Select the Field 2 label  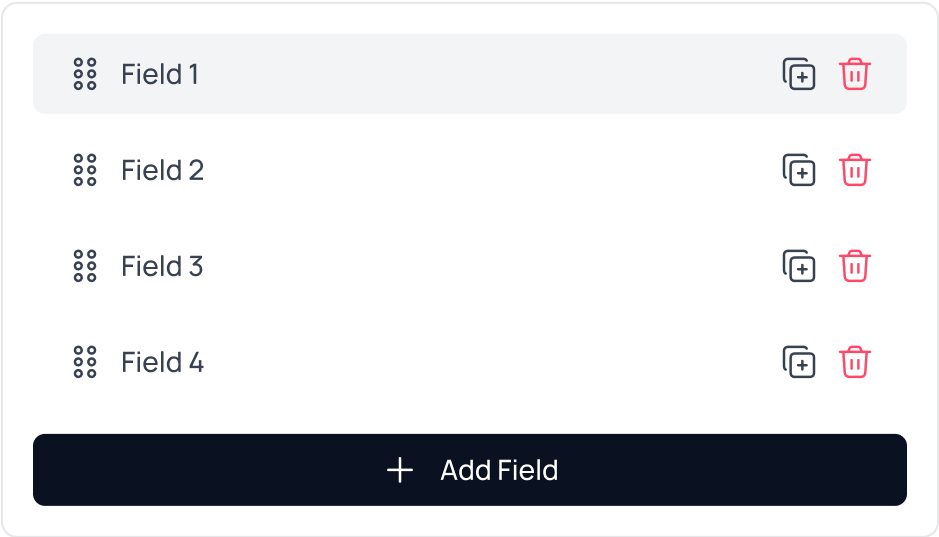point(162,170)
